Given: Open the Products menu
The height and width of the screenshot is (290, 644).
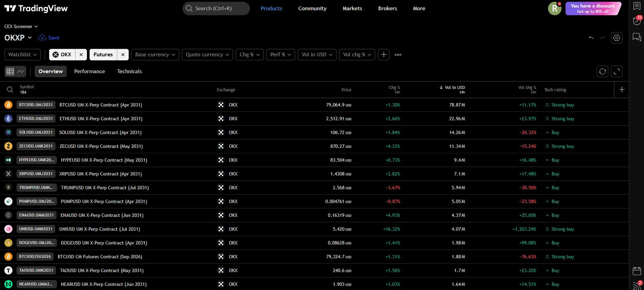Looking at the screenshot, I should pyautogui.click(x=271, y=8).
